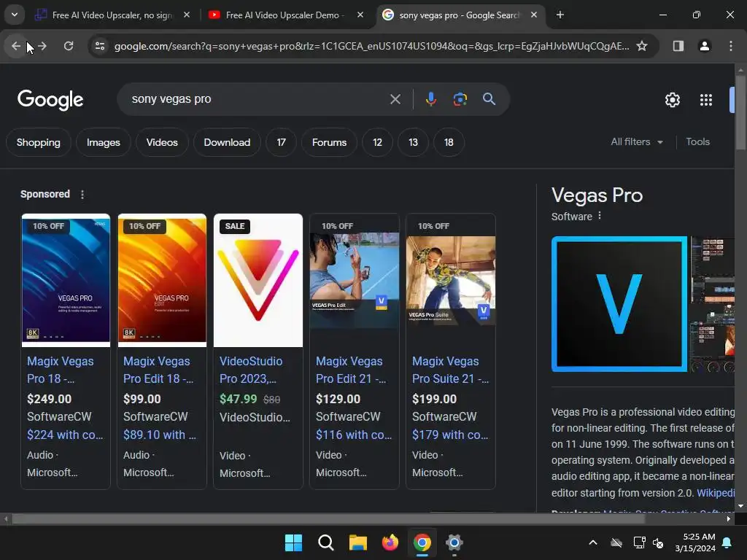Screen dimensions: 747x560
Task: Go back to the previous page
Action: click(16, 46)
